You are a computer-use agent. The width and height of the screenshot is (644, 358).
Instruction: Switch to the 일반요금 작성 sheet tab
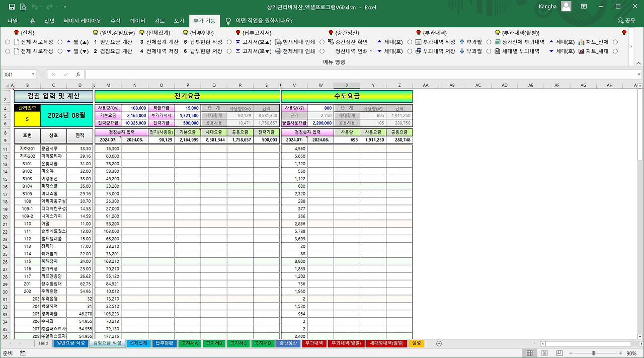[71, 343]
